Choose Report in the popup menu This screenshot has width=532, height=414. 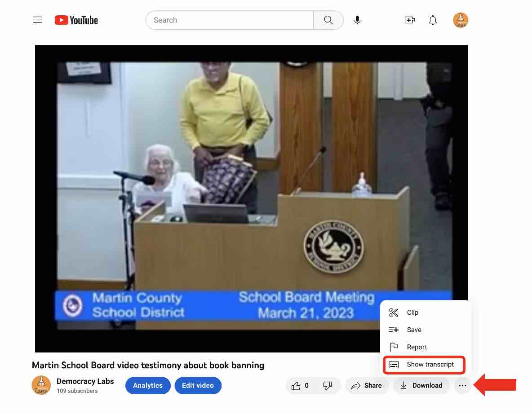417,347
